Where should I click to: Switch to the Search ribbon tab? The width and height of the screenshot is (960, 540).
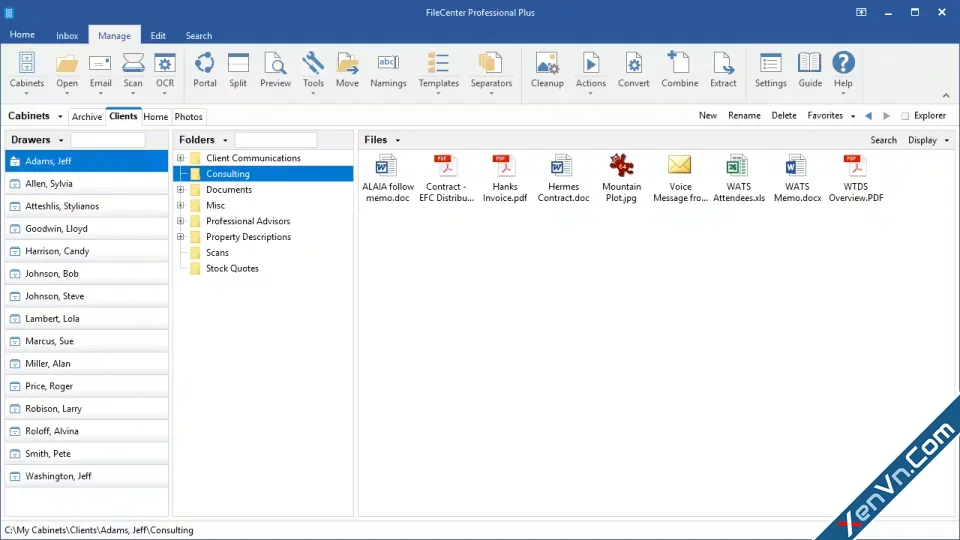[x=199, y=36]
